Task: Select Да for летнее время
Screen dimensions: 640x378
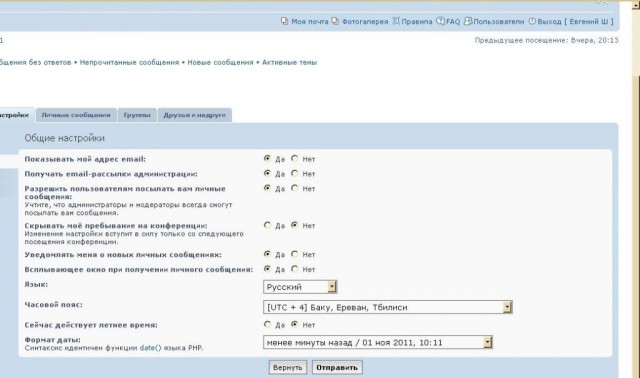Action: [x=267, y=325]
